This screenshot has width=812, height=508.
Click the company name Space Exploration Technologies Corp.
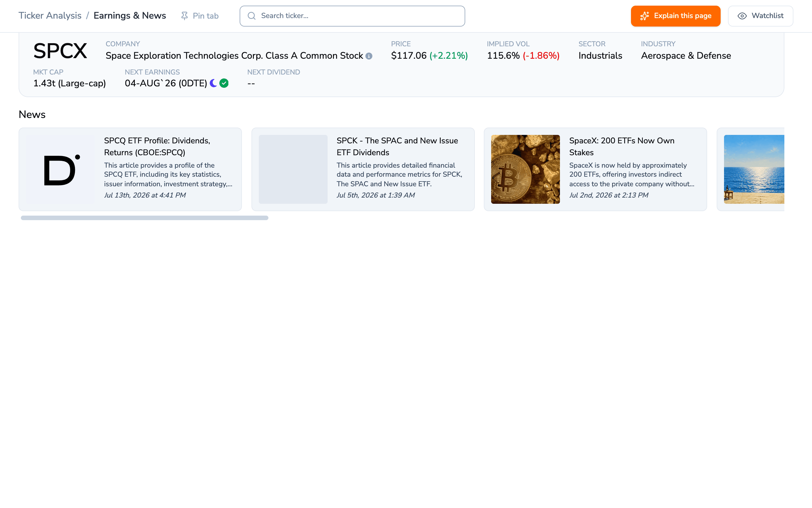point(234,56)
